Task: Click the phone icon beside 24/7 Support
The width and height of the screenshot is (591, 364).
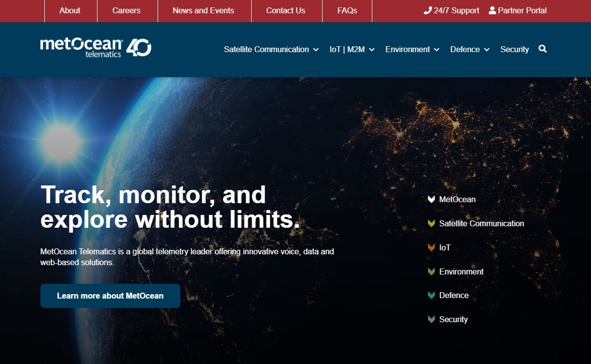Action: pyautogui.click(x=427, y=10)
